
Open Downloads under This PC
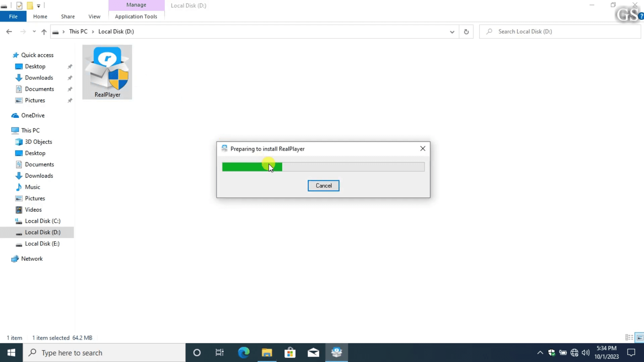point(39,176)
